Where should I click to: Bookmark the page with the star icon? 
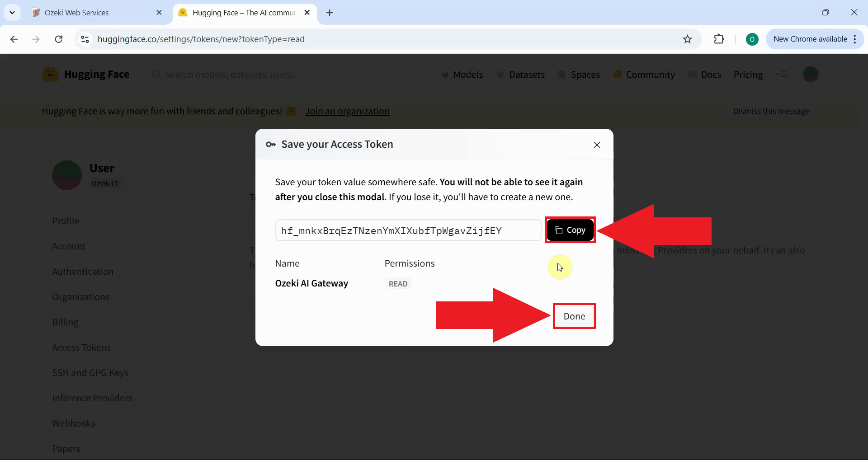pos(688,39)
